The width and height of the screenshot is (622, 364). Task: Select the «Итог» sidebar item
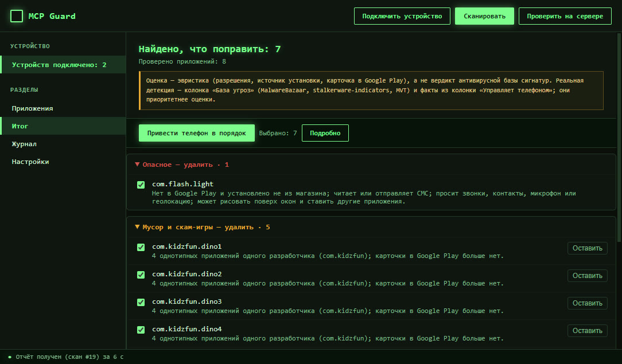pos(63,126)
